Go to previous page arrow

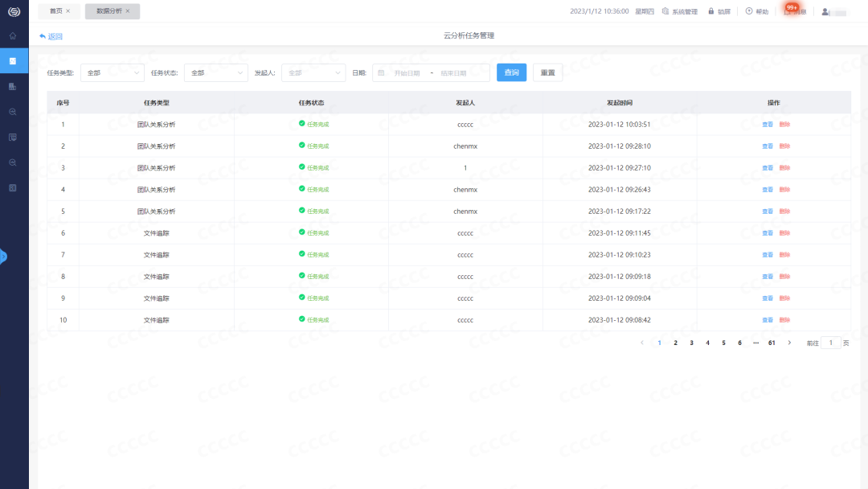(x=642, y=343)
